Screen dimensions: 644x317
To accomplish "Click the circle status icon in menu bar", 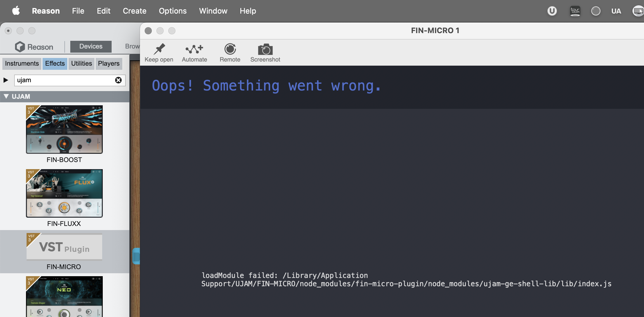I will click(x=596, y=11).
